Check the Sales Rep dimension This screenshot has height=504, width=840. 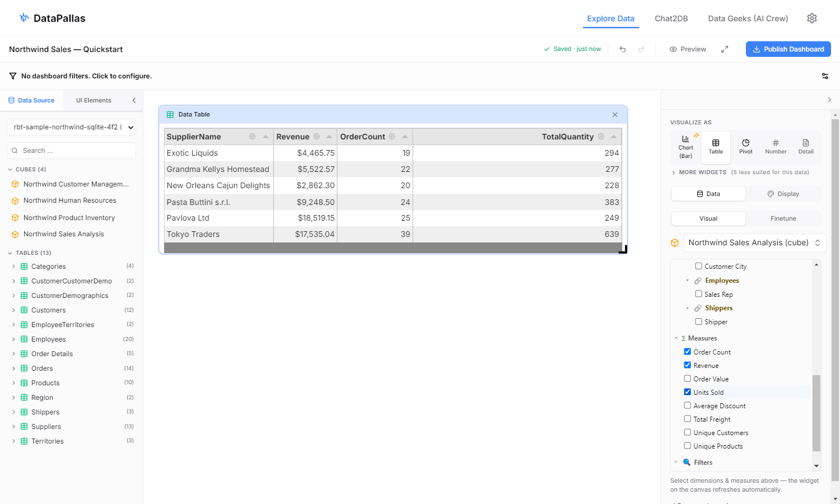coord(698,293)
